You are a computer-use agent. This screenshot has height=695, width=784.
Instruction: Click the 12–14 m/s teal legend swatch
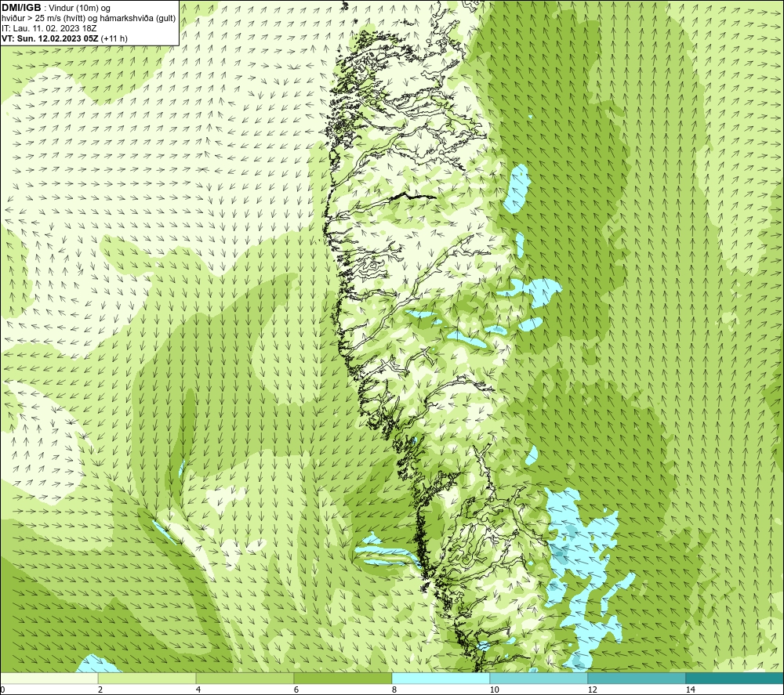(637, 679)
